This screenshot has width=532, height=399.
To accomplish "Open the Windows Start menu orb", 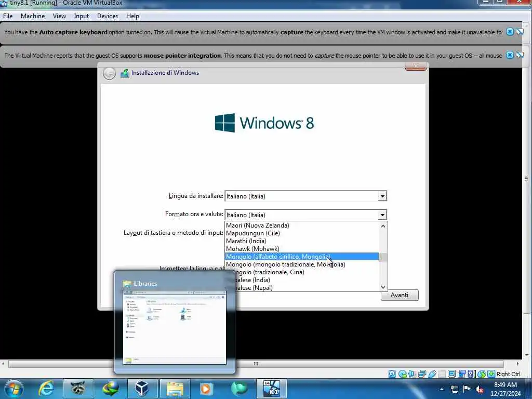I will pos(14,389).
